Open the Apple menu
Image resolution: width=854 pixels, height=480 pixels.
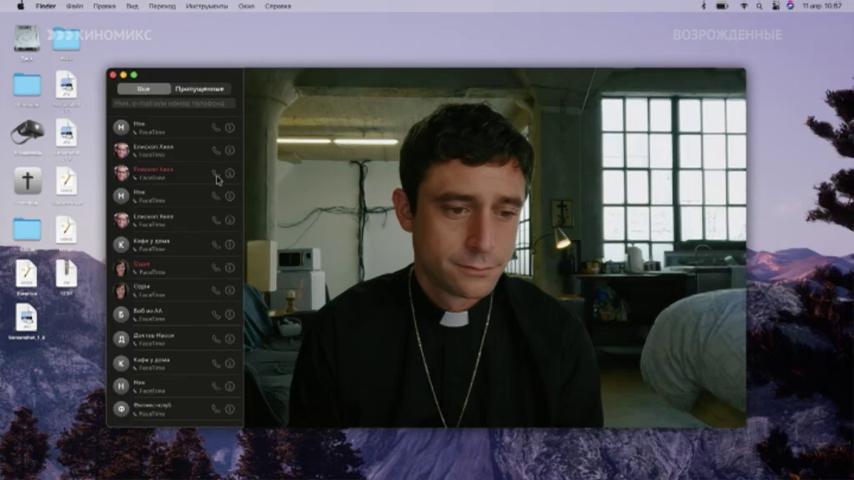[x=20, y=6]
